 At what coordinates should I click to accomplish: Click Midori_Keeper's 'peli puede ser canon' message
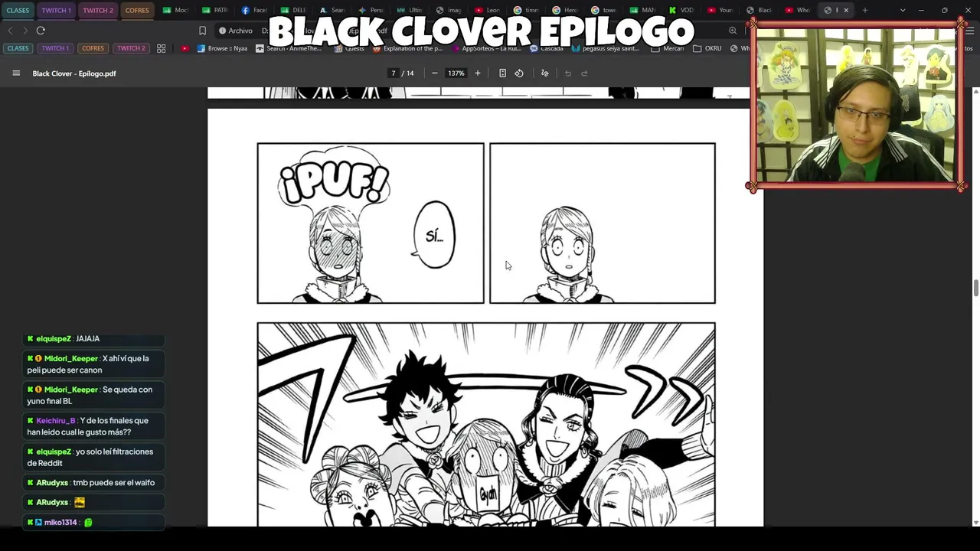(93, 364)
